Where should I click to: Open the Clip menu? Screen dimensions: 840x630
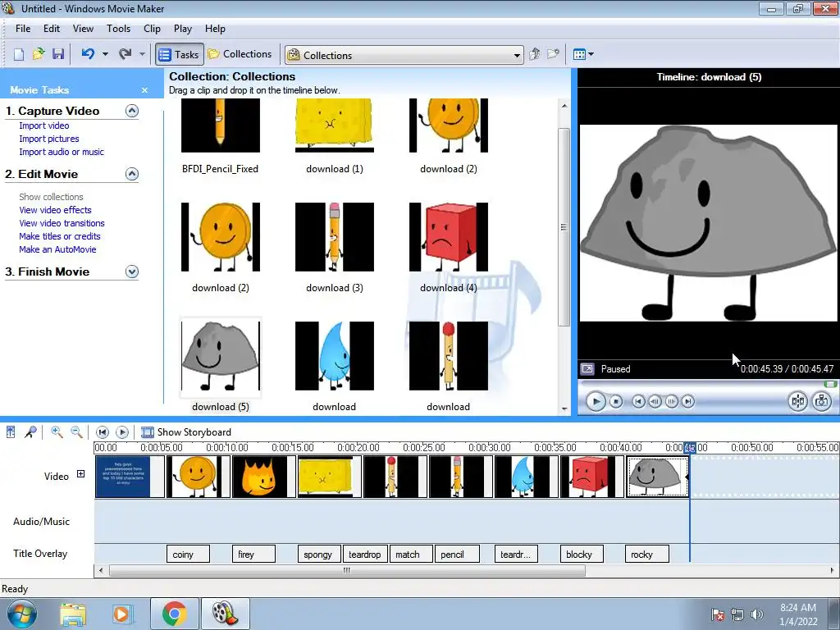(152, 29)
